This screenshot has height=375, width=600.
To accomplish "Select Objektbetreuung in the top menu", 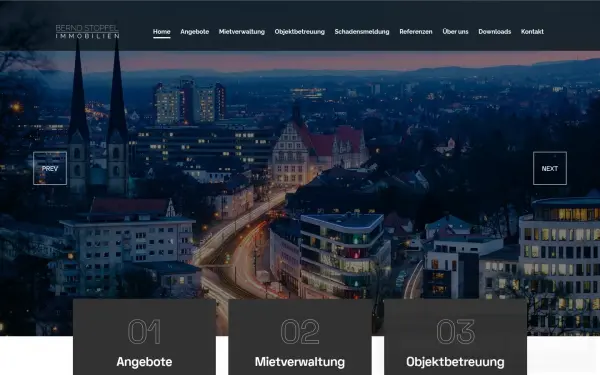I will 299,32.
